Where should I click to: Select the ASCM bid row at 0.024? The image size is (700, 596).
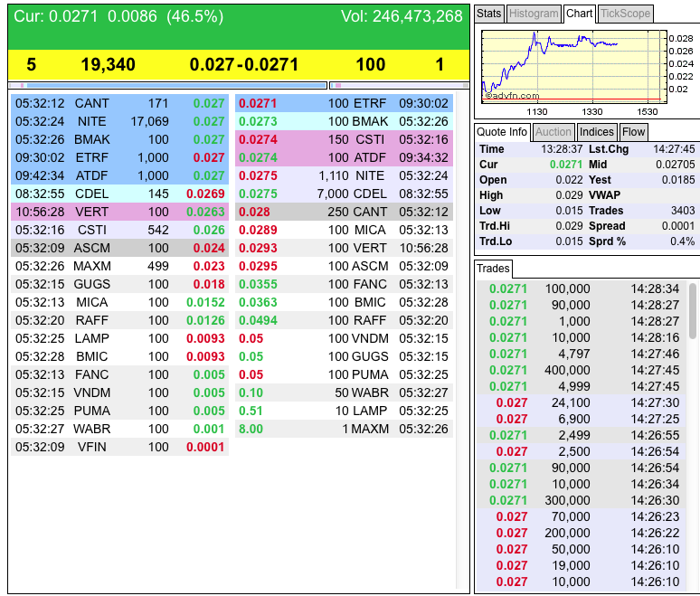click(119, 248)
